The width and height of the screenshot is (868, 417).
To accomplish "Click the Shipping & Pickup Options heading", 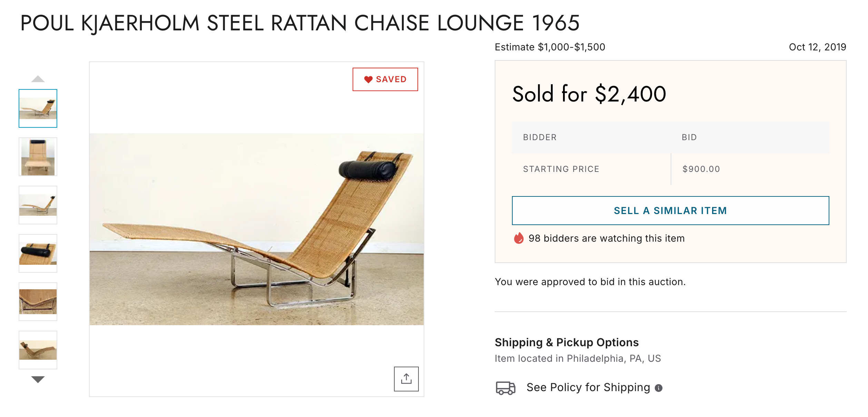I will (x=566, y=342).
